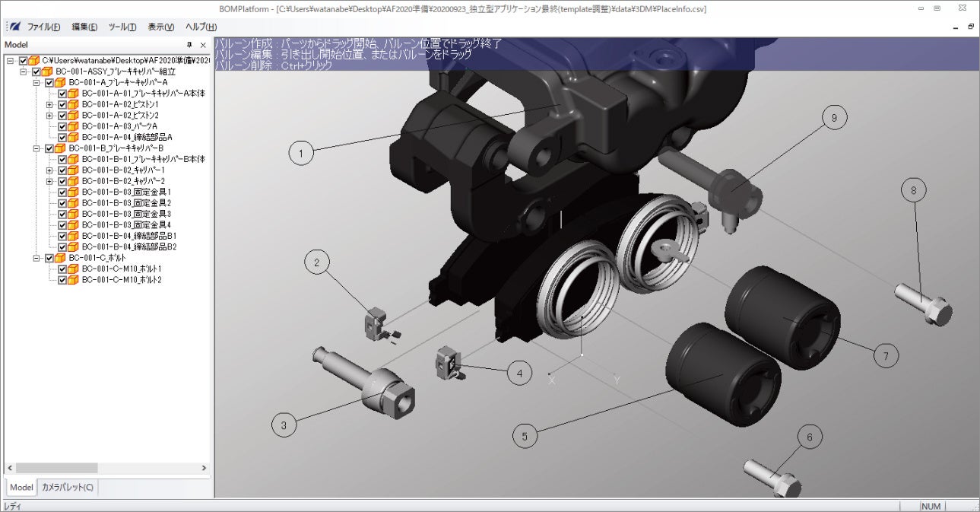Open the ヘルプ(H) menu
This screenshot has width=980, height=512.
point(201,27)
